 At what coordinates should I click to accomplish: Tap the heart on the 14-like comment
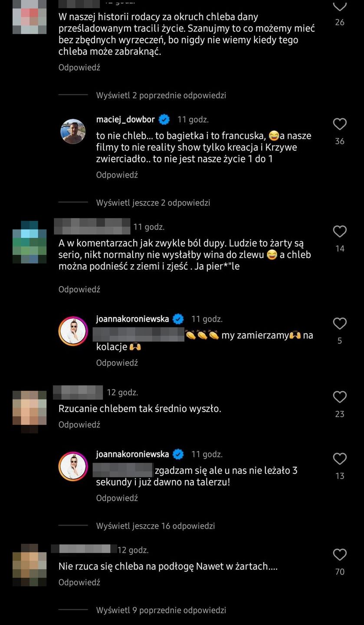[340, 231]
